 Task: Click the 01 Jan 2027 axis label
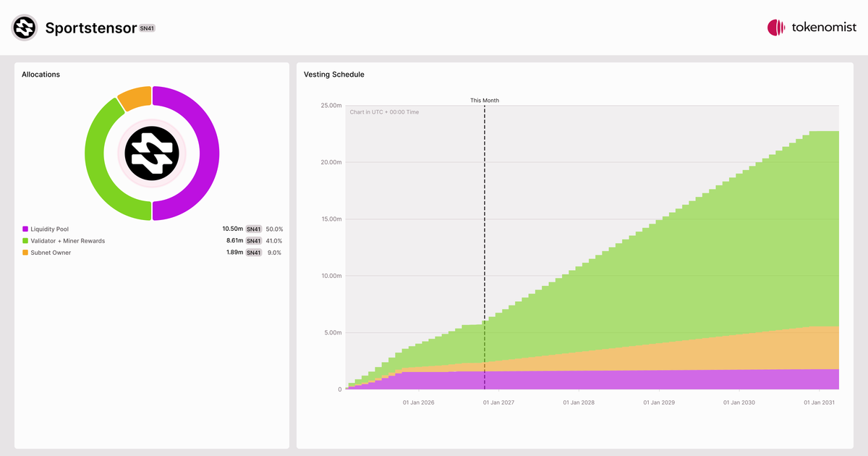[498, 402]
